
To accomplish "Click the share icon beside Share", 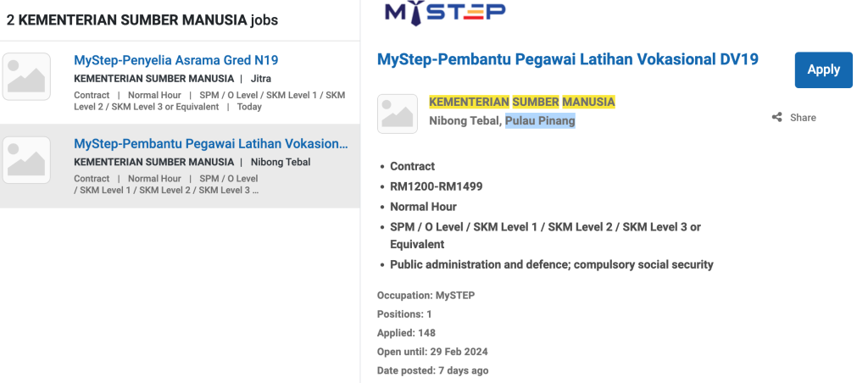I will (x=776, y=118).
